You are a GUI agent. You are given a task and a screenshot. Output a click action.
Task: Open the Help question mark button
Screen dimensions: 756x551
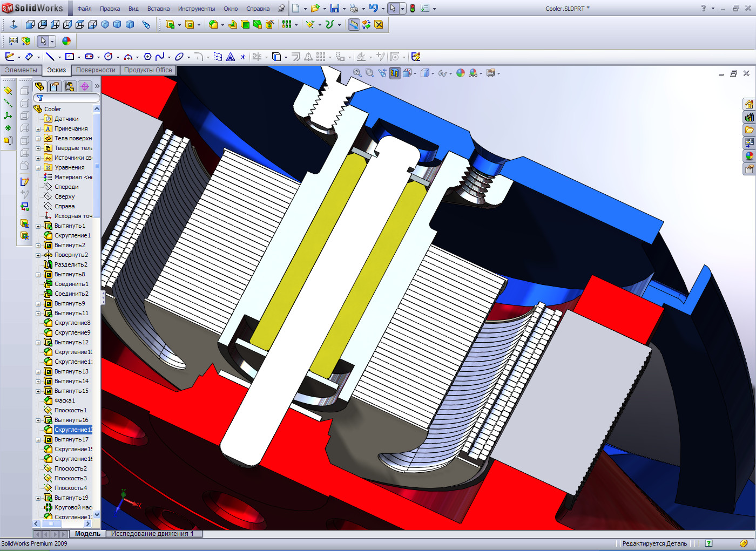click(x=703, y=8)
